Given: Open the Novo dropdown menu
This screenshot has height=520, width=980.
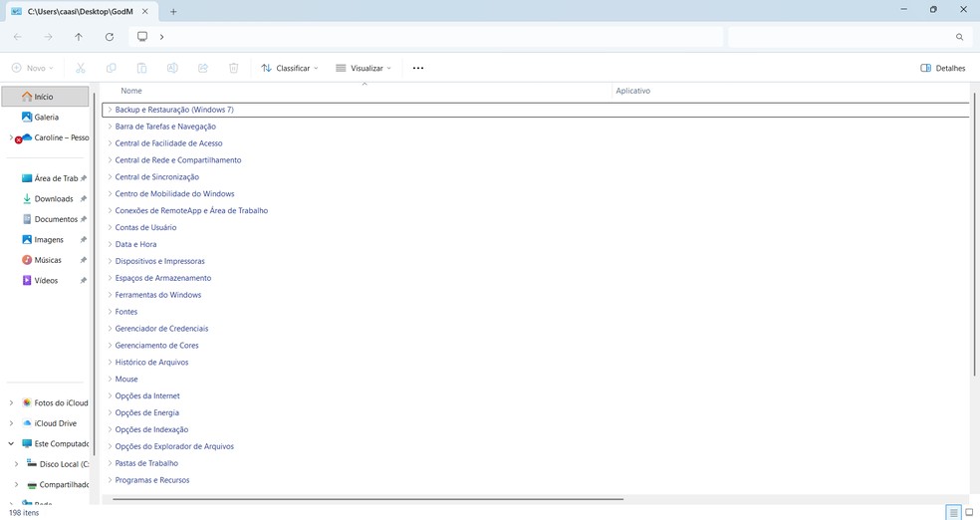Looking at the screenshot, I should [x=33, y=68].
